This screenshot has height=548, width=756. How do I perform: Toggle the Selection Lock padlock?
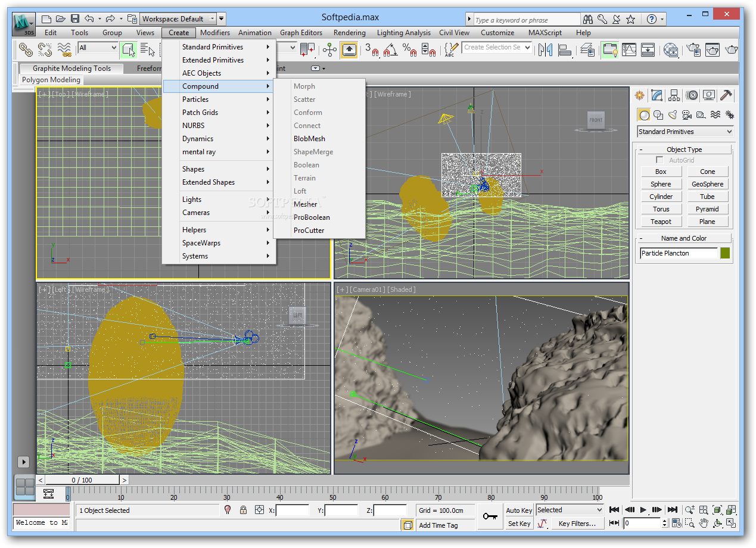[x=243, y=510]
